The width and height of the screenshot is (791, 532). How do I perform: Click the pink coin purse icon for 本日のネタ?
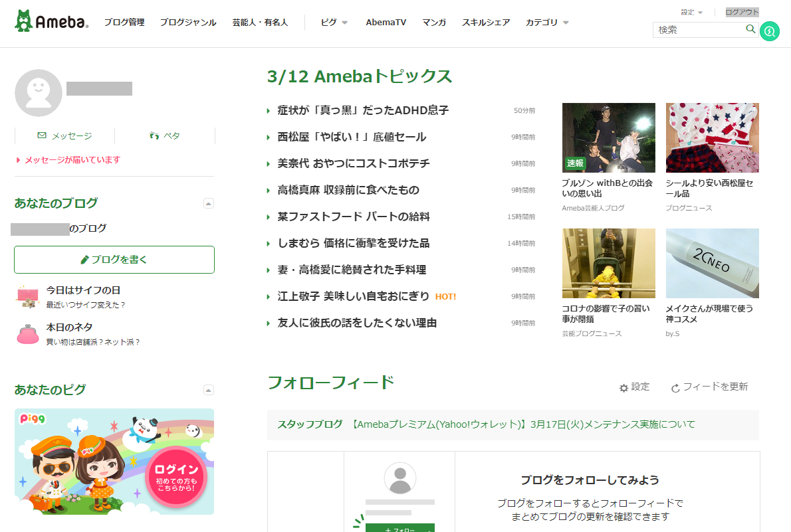[28, 334]
